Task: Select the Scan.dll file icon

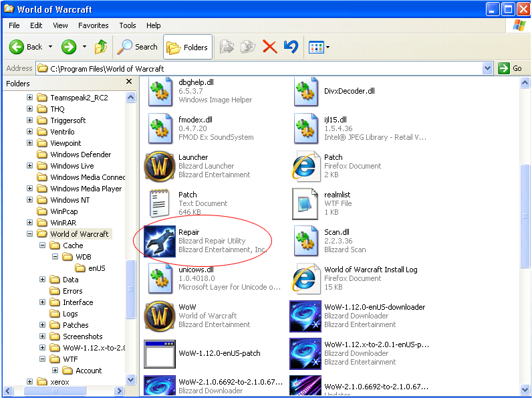Action: tap(306, 241)
